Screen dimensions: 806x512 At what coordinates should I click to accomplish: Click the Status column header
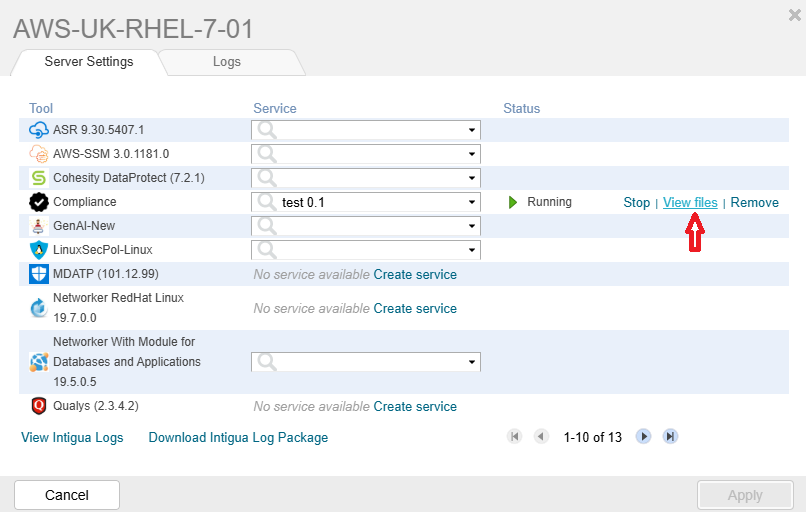coord(521,108)
